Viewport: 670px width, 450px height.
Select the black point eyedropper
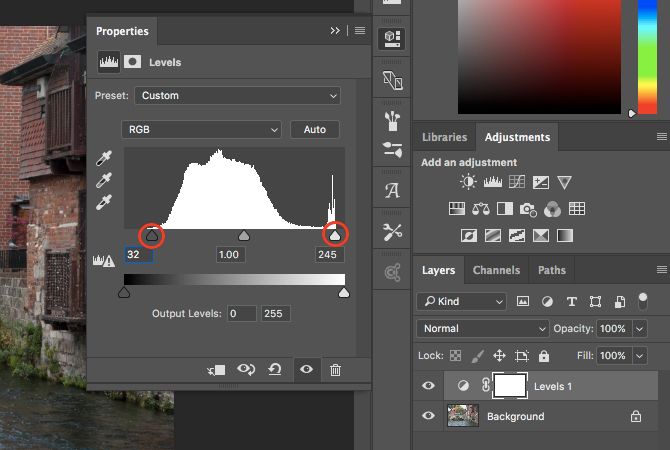(x=103, y=158)
